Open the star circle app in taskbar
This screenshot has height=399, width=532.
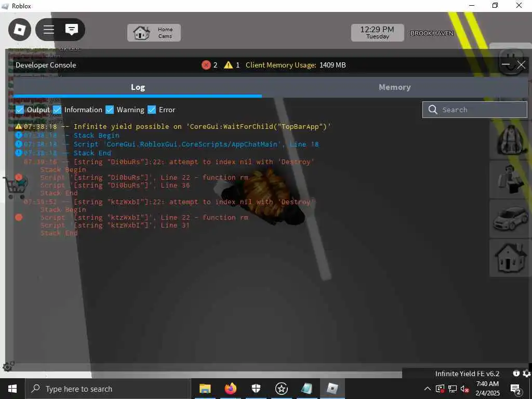click(281, 389)
